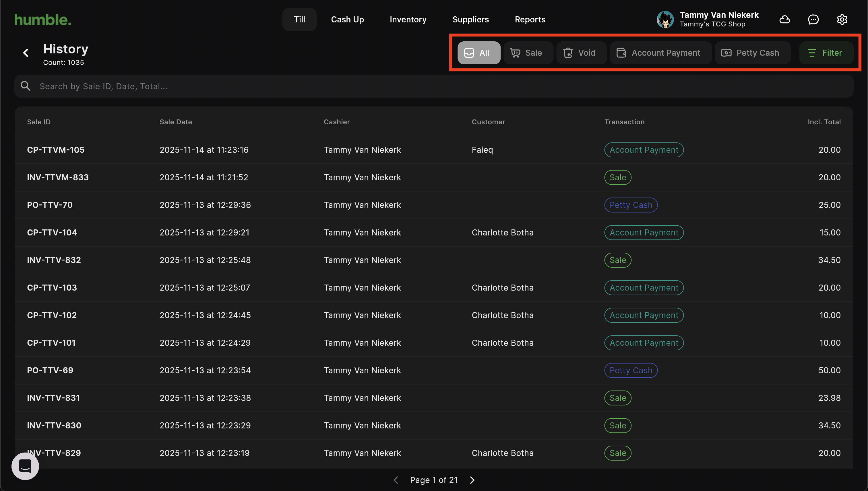The height and width of the screenshot is (491, 868).
Task: Open sale record INV-TTVM-833
Action: pos(58,177)
